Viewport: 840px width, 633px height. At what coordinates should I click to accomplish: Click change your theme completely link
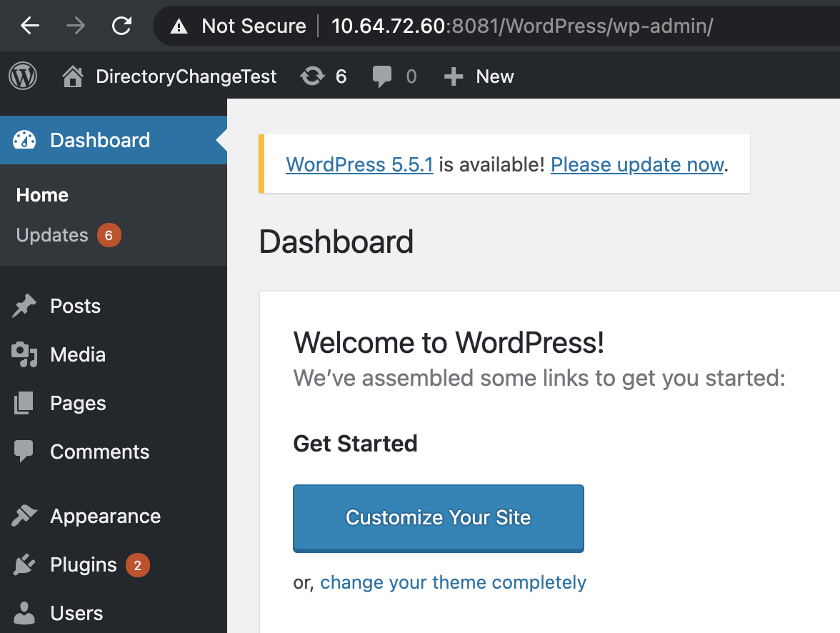(453, 582)
